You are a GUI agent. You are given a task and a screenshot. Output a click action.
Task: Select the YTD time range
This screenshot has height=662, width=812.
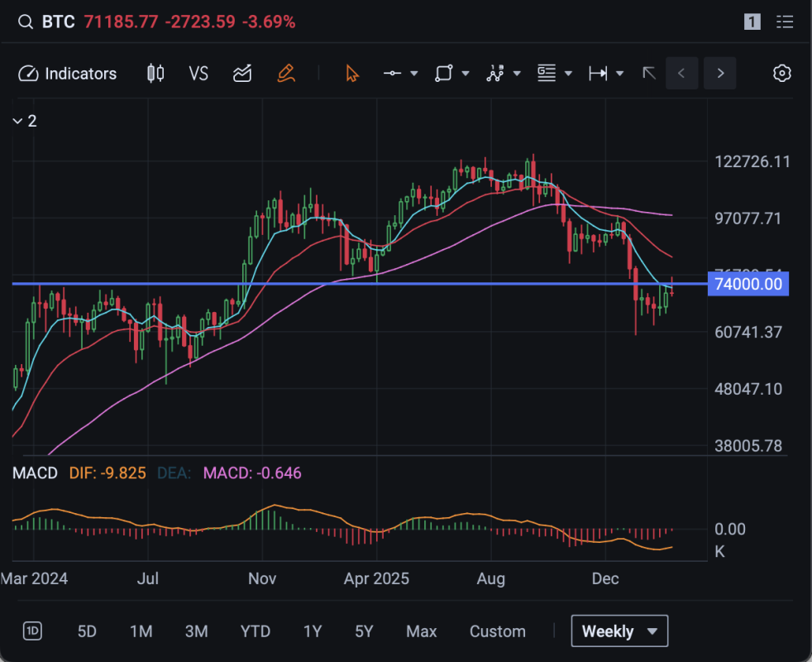(255, 631)
